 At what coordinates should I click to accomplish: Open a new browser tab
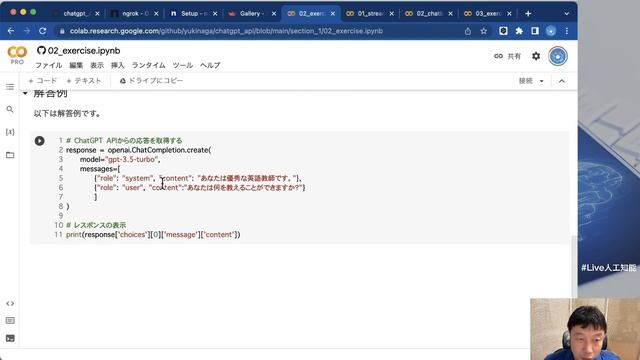pos(528,13)
